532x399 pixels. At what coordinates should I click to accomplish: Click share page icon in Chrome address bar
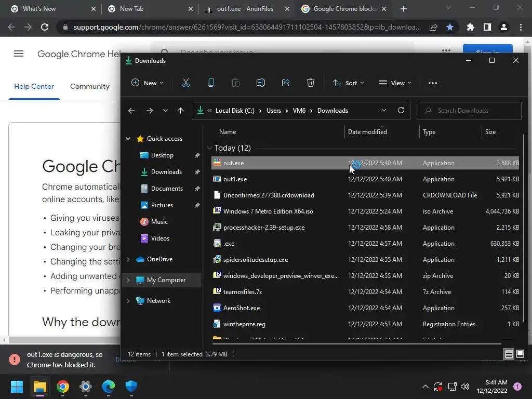pos(433,27)
